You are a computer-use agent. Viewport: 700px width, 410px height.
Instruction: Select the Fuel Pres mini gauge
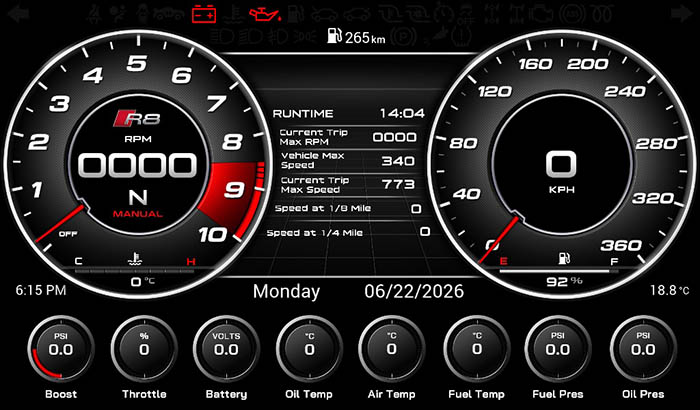click(x=558, y=348)
